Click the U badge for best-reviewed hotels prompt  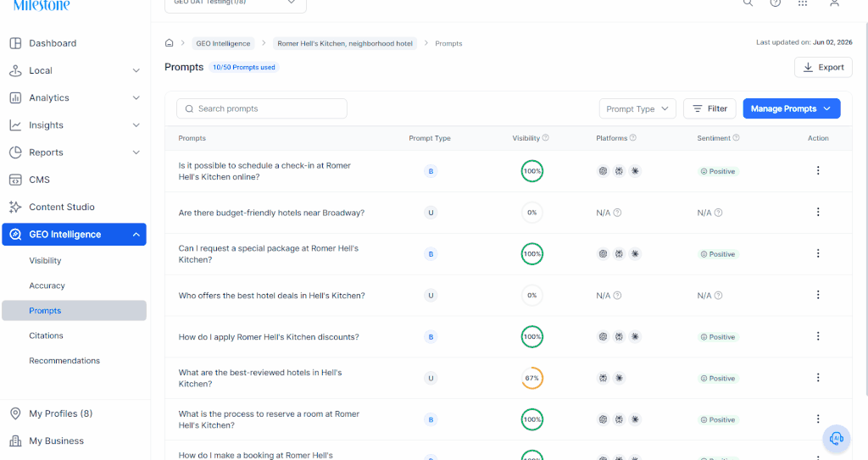click(431, 378)
